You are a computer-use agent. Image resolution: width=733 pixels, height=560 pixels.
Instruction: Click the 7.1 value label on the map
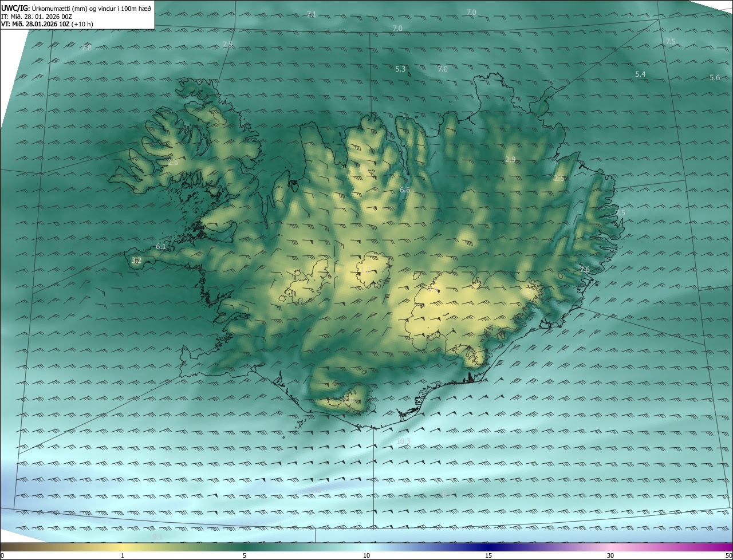(x=311, y=14)
